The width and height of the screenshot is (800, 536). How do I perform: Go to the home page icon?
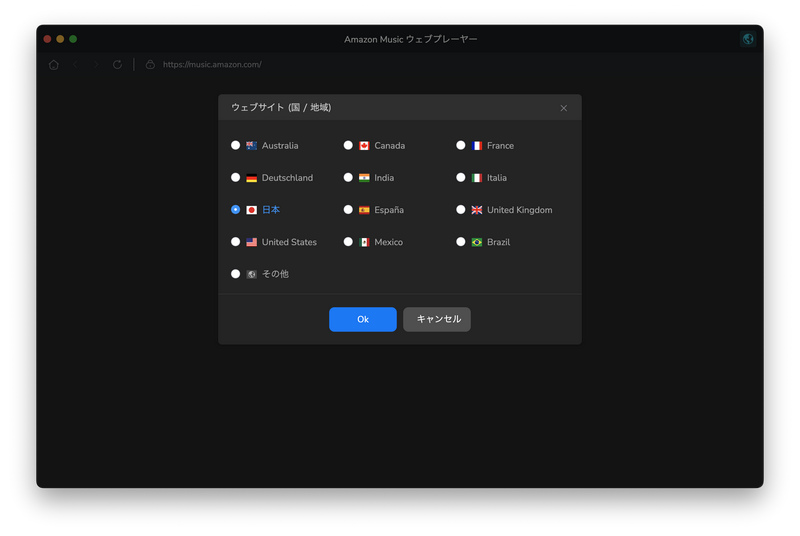54,65
